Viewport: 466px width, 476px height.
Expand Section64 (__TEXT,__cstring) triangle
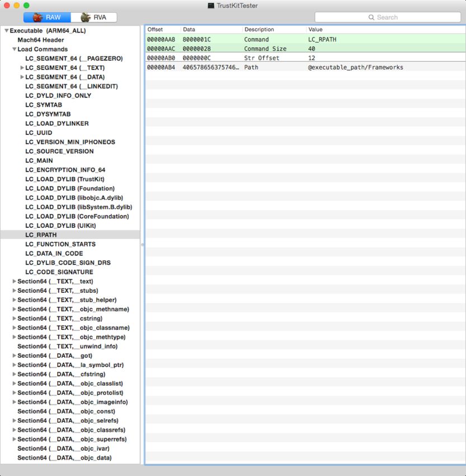coord(14,319)
